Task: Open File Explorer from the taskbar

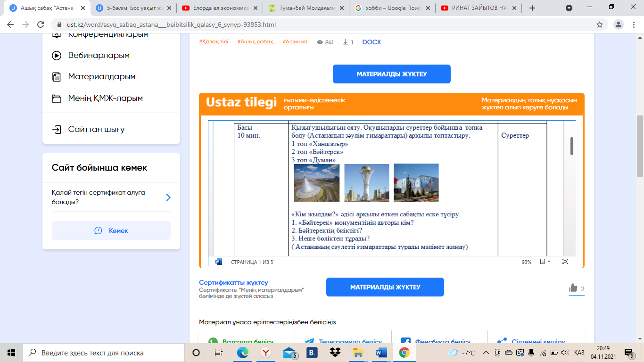Action: 358,353
